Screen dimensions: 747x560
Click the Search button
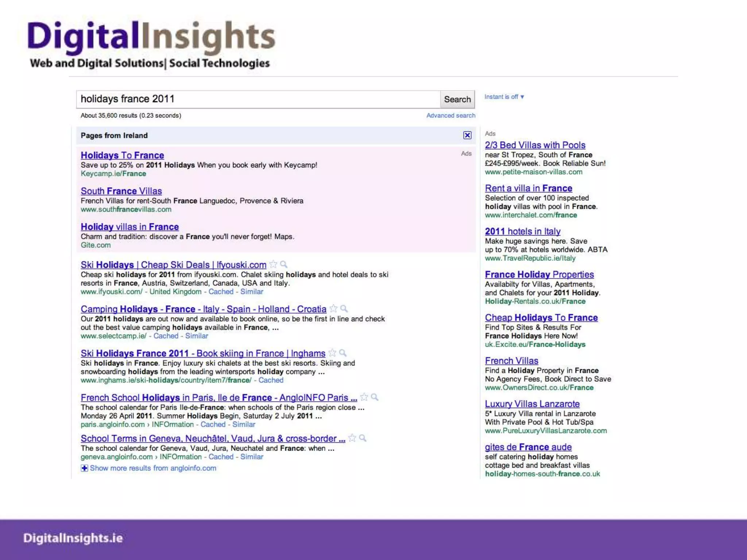(x=457, y=99)
